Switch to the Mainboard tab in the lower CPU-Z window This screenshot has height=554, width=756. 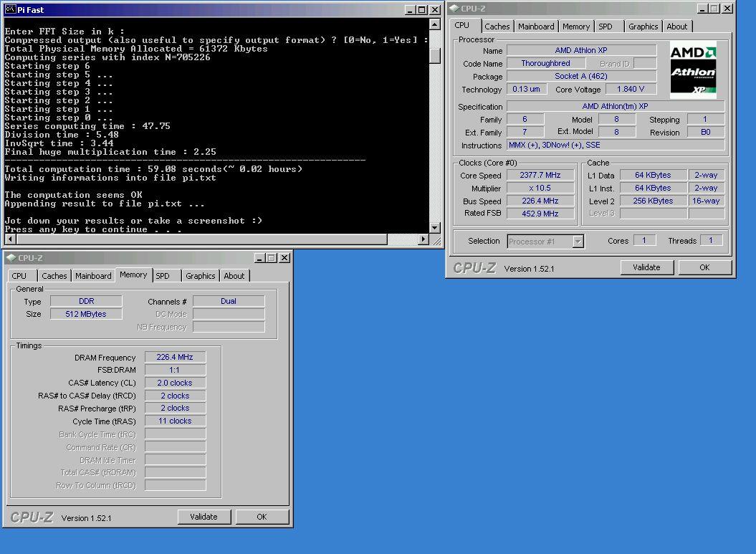tap(93, 276)
